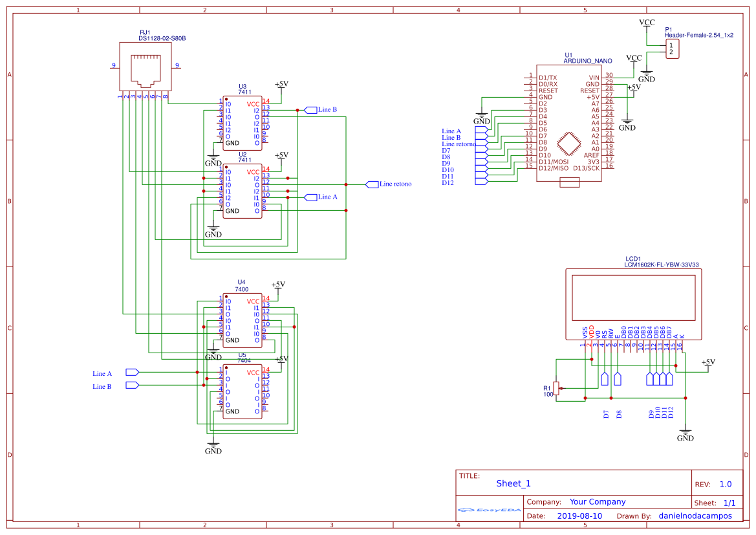Select the P1 two-pin header symbol
The height and width of the screenshot is (535, 756).
(x=672, y=49)
